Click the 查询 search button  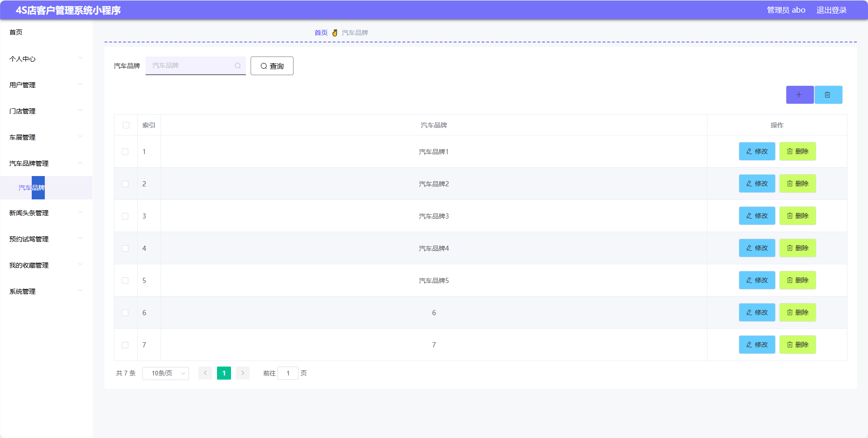tap(272, 66)
